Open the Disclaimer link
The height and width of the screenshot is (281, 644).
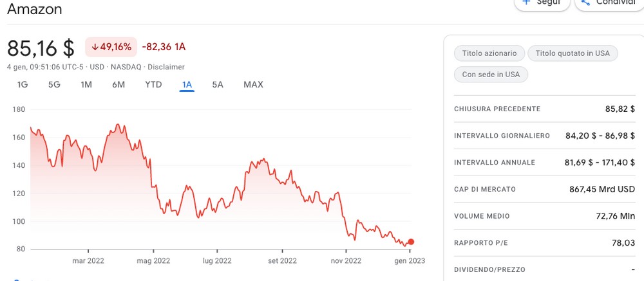click(166, 67)
